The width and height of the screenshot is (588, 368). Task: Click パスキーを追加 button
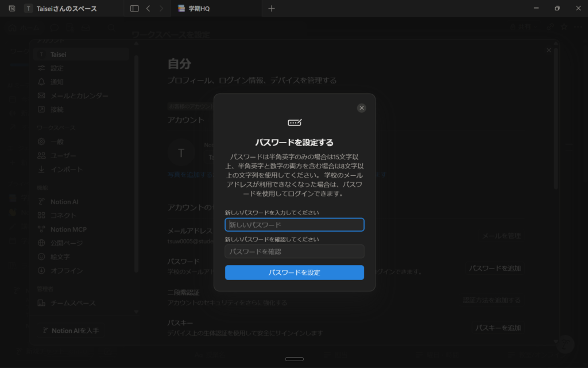(498, 328)
